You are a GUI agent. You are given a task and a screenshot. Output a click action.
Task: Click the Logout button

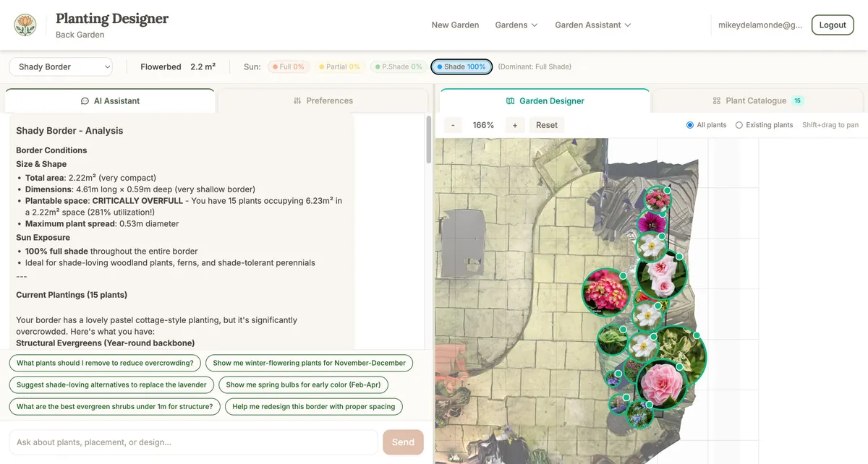[832, 24]
